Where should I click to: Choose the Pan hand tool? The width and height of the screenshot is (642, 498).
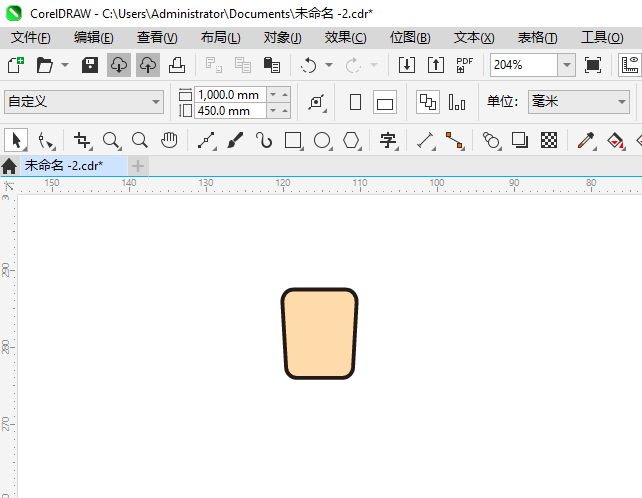pos(170,140)
